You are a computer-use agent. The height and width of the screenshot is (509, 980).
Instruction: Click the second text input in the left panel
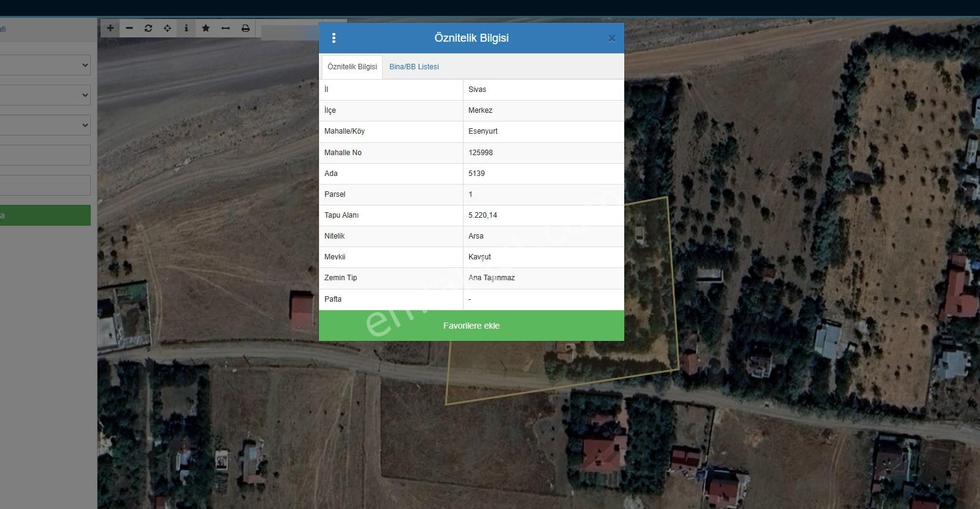[45, 185]
